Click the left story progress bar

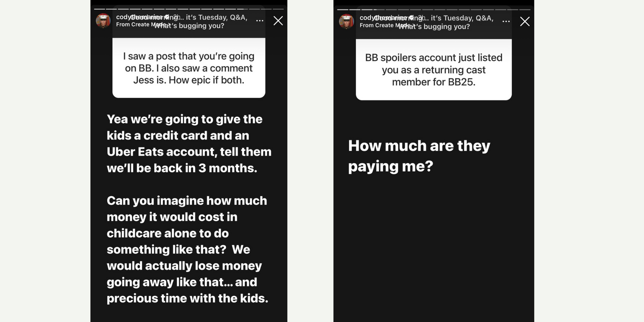click(189, 9)
